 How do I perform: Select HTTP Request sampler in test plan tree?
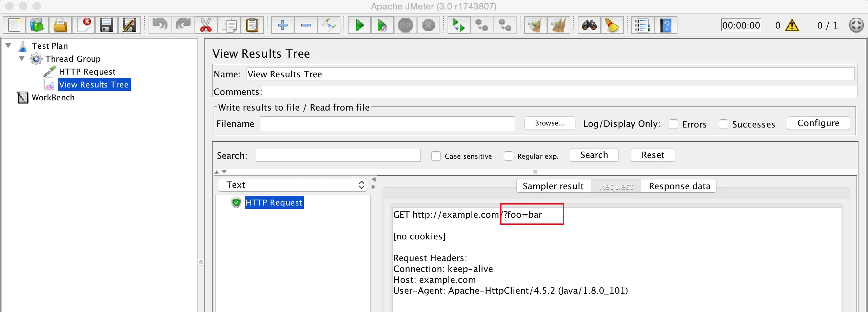point(87,72)
